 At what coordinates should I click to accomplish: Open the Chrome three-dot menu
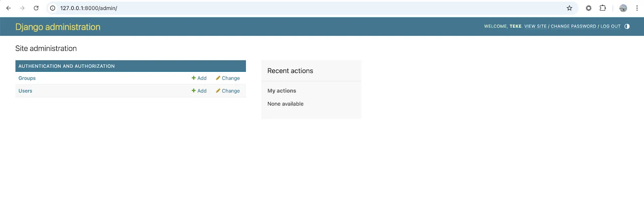coord(637,8)
